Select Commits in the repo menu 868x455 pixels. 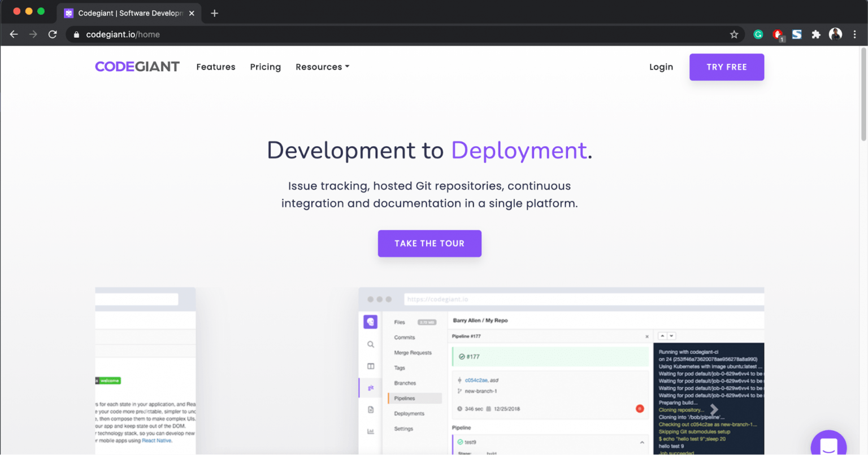405,338
